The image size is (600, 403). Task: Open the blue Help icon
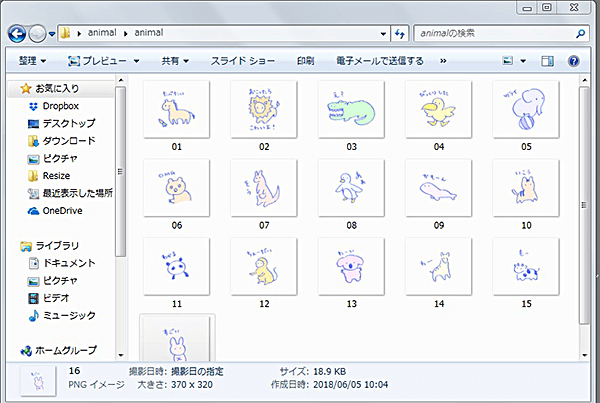(573, 61)
